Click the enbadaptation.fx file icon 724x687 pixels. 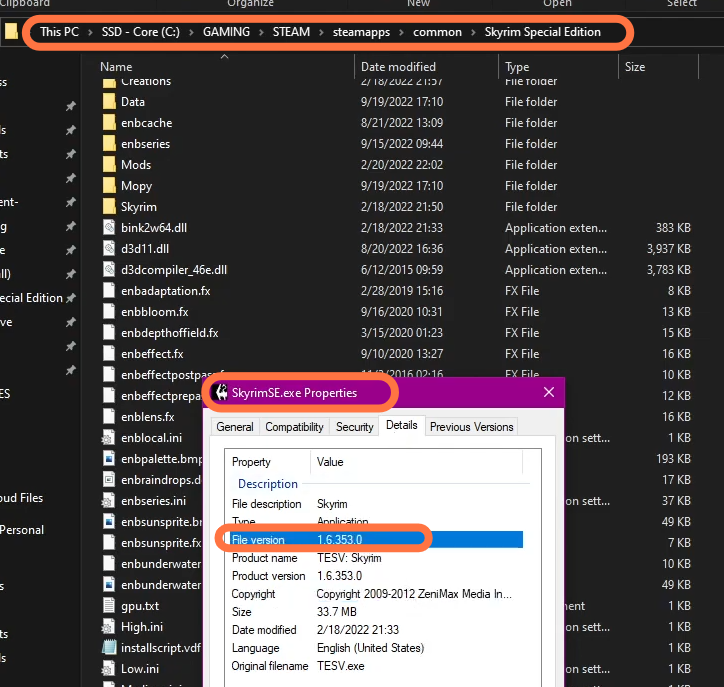(x=109, y=291)
